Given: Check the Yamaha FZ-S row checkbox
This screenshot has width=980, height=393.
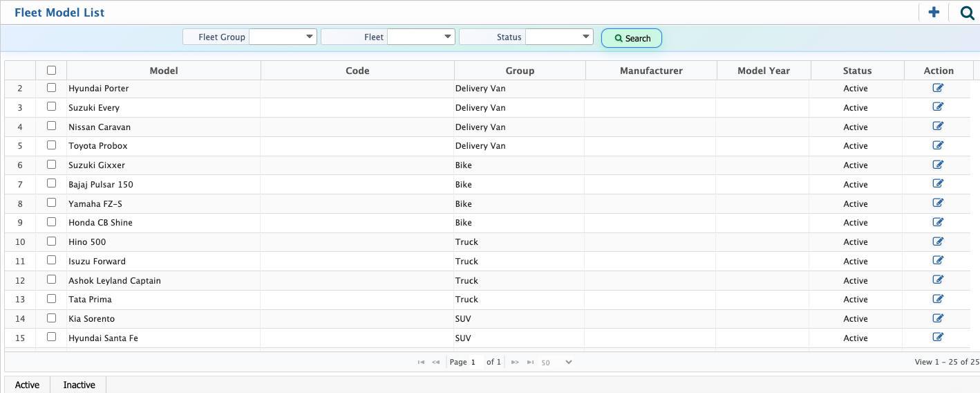Looking at the screenshot, I should [x=51, y=203].
